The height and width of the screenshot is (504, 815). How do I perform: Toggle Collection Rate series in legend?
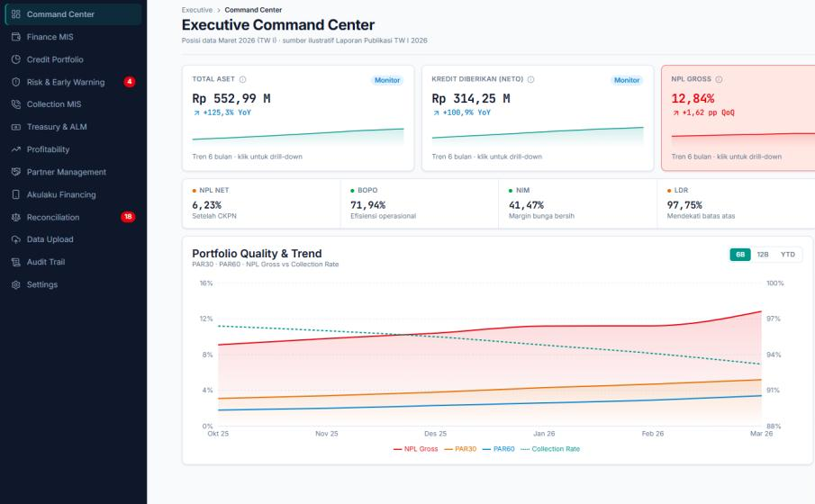coord(550,449)
